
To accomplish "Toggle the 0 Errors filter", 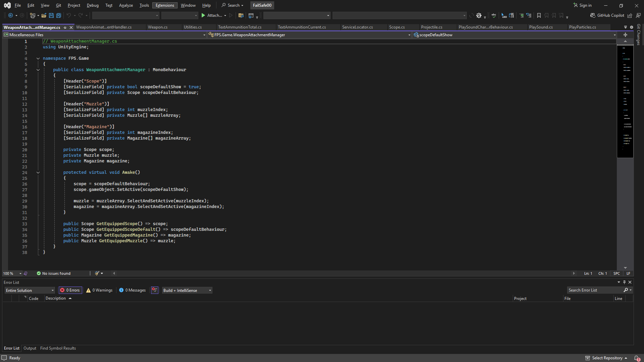I will (x=70, y=290).
